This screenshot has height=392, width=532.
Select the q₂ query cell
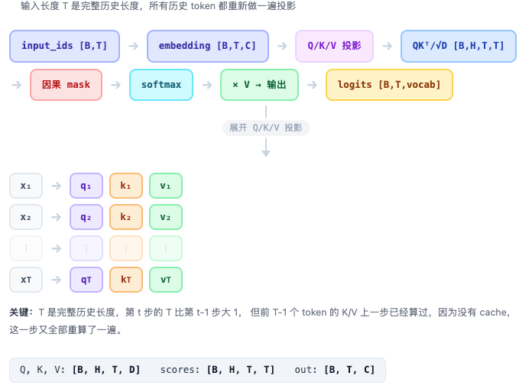pyautogui.click(x=86, y=217)
